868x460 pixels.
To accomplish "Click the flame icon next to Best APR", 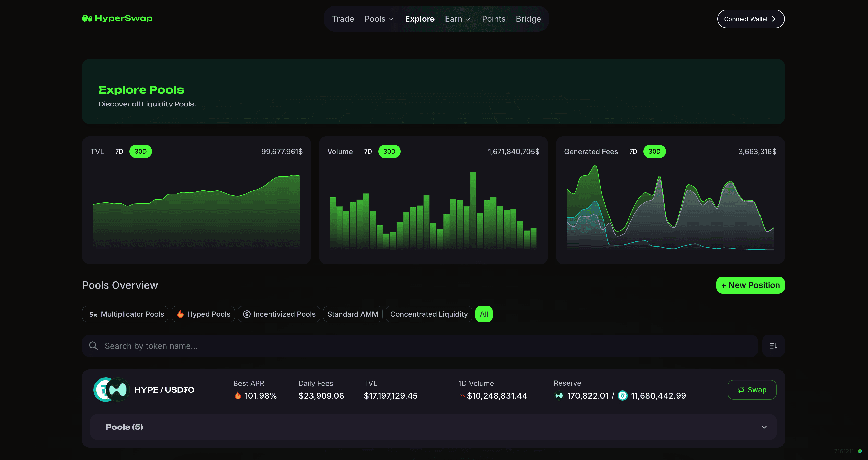I will tap(238, 396).
